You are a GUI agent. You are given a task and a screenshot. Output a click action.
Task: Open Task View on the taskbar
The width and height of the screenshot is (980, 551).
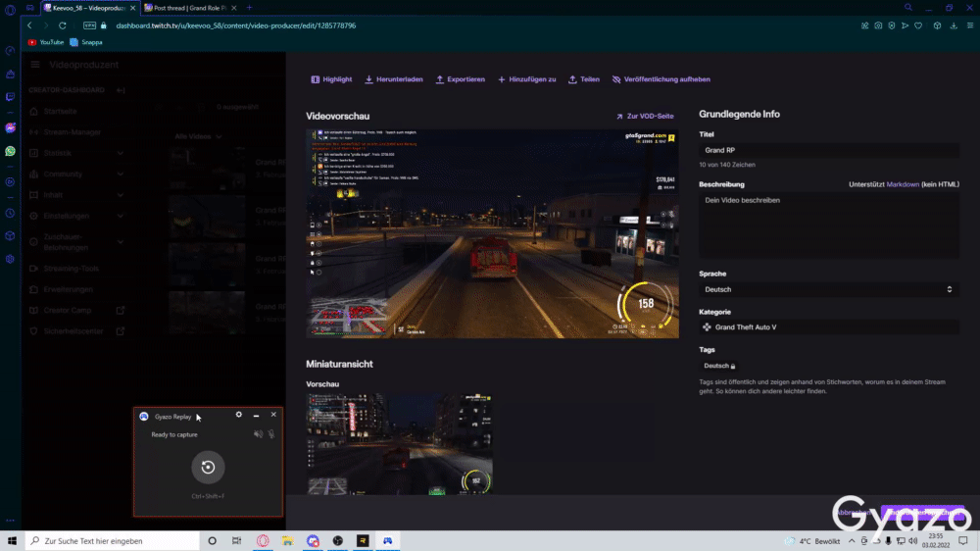(x=237, y=541)
